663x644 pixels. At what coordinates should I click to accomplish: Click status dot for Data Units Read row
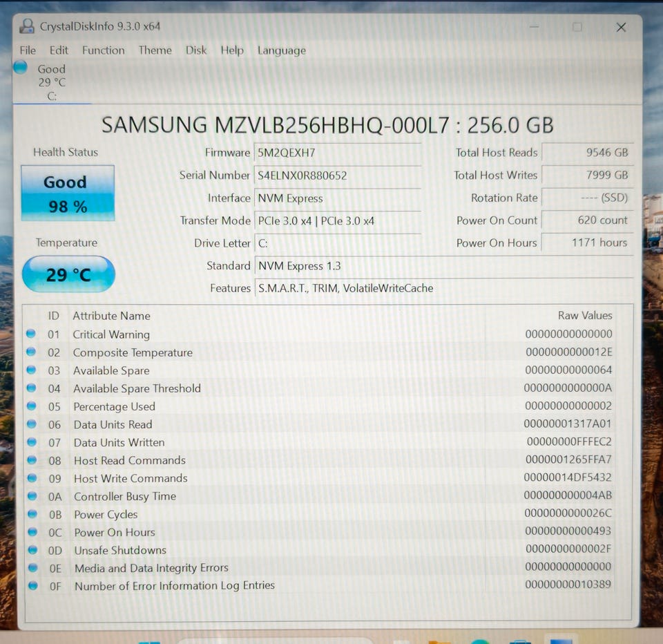pyautogui.click(x=32, y=424)
